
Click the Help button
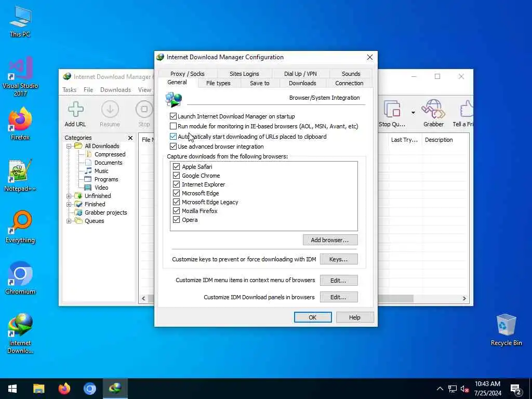[x=355, y=317]
